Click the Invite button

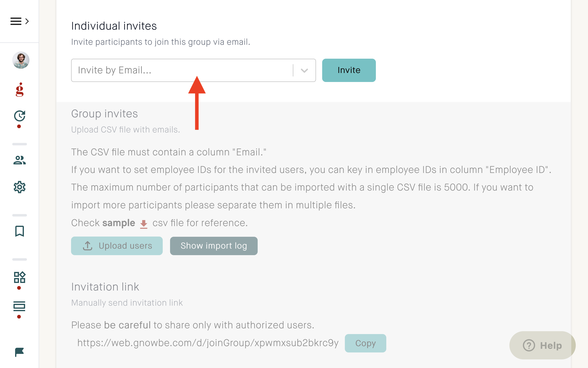pyautogui.click(x=349, y=70)
